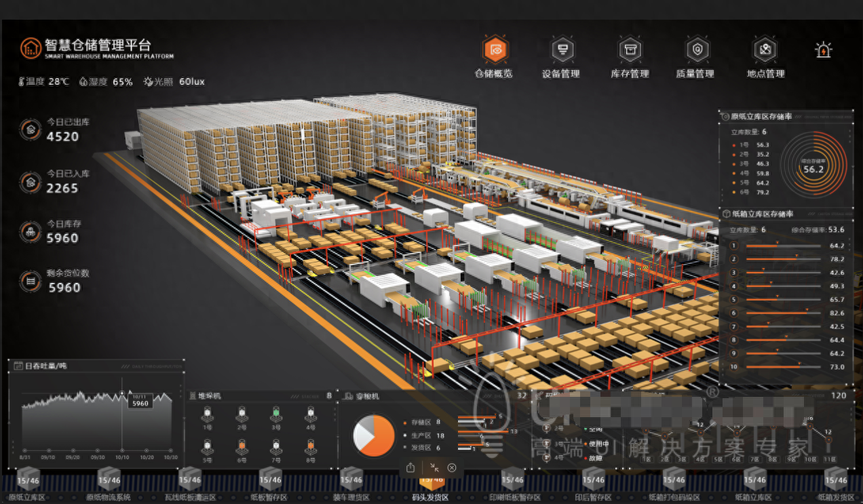Click warehouse 6号 value 79.2
The image size is (863, 504).
[763, 192]
